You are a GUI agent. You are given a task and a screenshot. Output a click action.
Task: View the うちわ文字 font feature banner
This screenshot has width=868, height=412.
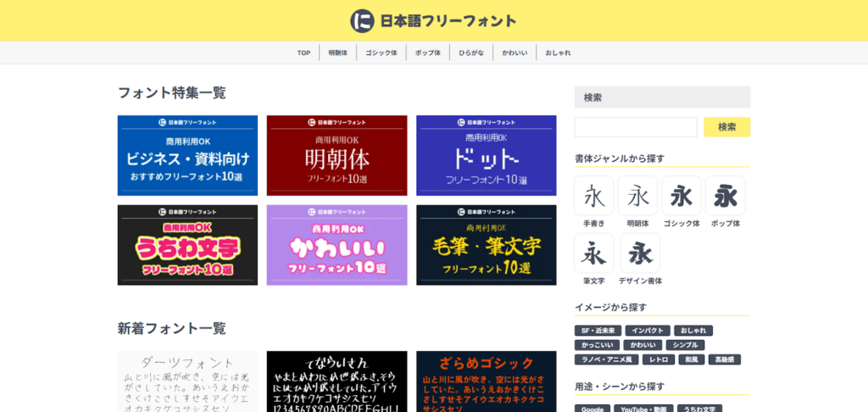point(187,245)
